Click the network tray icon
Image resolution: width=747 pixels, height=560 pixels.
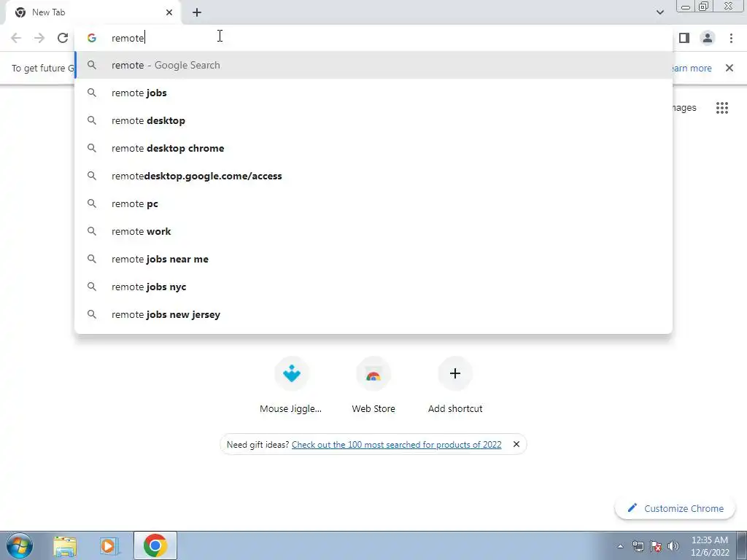click(x=638, y=546)
